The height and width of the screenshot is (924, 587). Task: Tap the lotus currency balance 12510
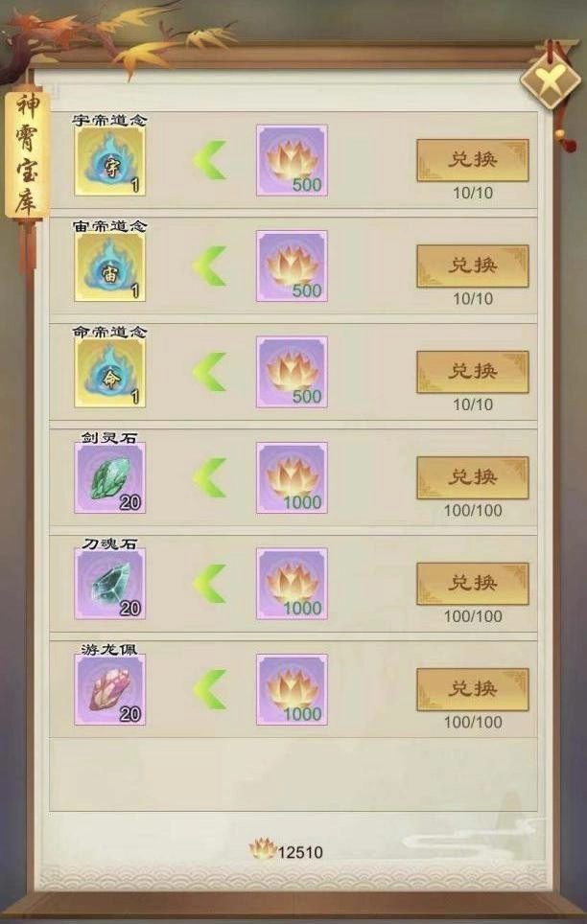click(287, 850)
